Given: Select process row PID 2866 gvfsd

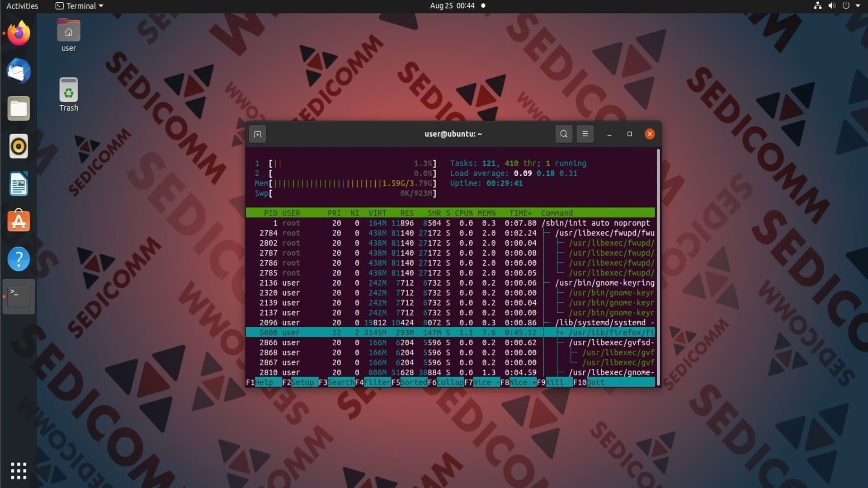Looking at the screenshot, I should (x=450, y=343).
